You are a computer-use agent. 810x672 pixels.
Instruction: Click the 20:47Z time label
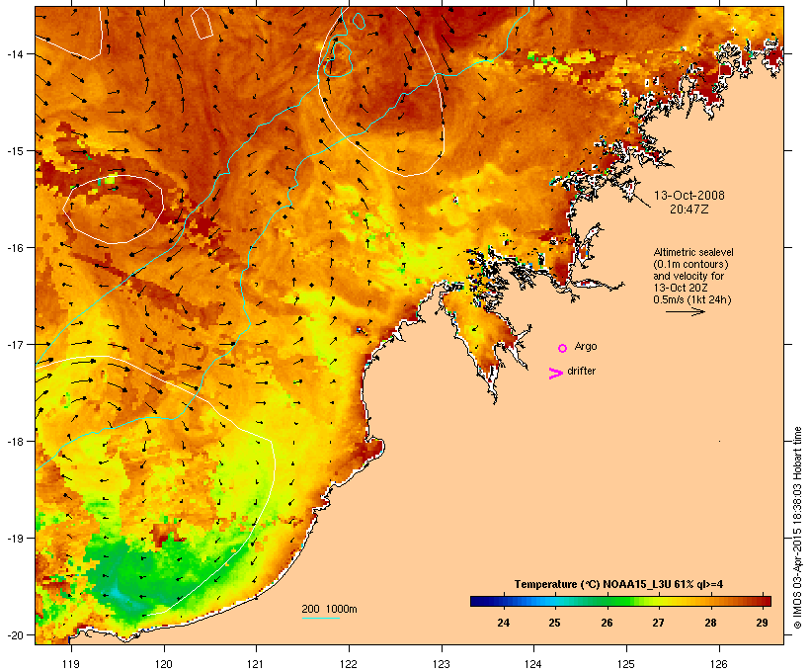[x=689, y=210]
